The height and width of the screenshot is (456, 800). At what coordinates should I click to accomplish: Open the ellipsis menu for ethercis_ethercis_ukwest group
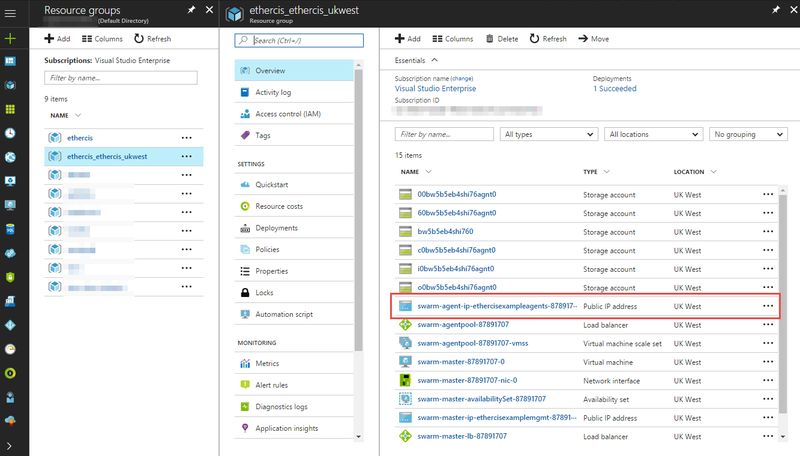coord(187,156)
